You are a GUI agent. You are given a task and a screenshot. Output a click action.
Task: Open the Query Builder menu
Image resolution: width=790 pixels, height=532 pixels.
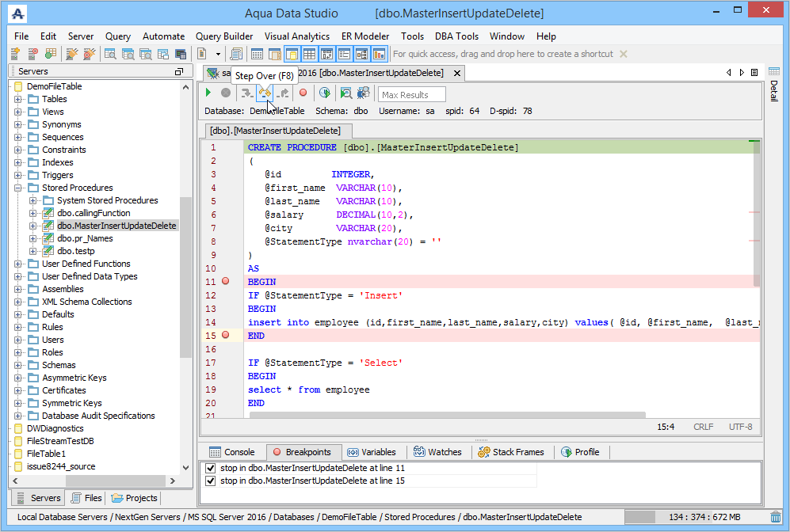pyautogui.click(x=224, y=36)
